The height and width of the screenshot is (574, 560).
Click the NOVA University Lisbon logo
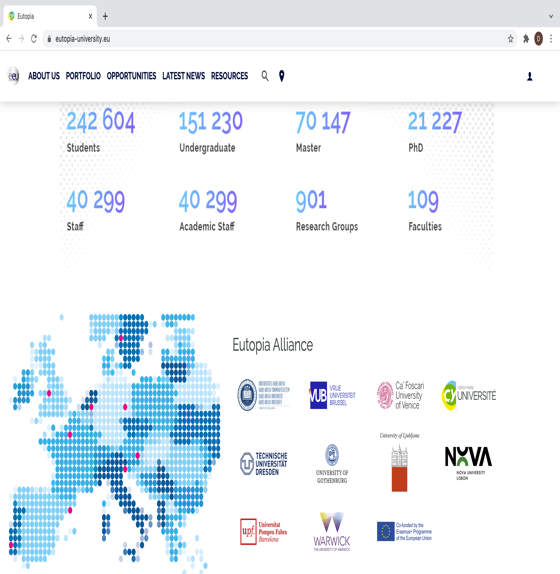click(x=468, y=463)
